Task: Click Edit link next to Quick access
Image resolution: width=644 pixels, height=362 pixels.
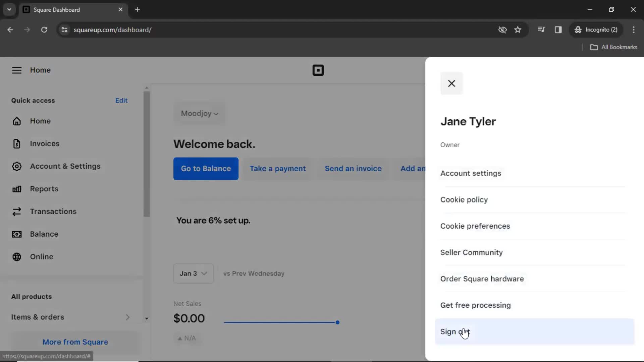Action: tap(121, 101)
